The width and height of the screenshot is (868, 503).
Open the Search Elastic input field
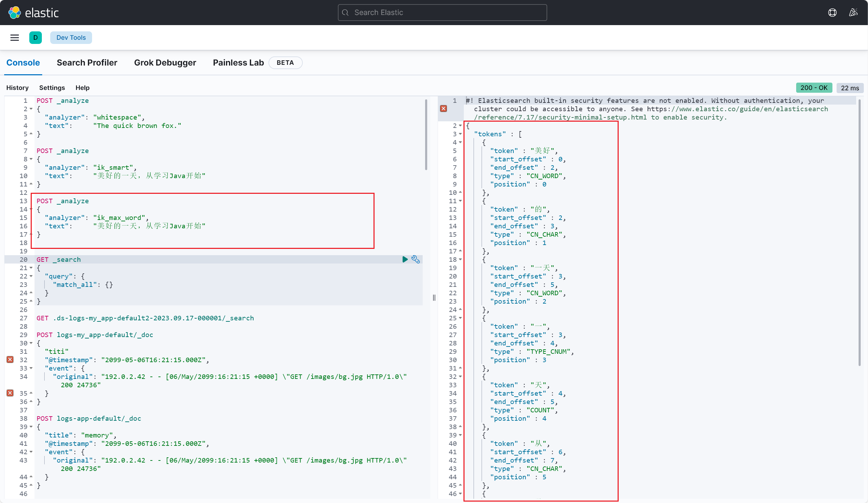[x=442, y=12]
